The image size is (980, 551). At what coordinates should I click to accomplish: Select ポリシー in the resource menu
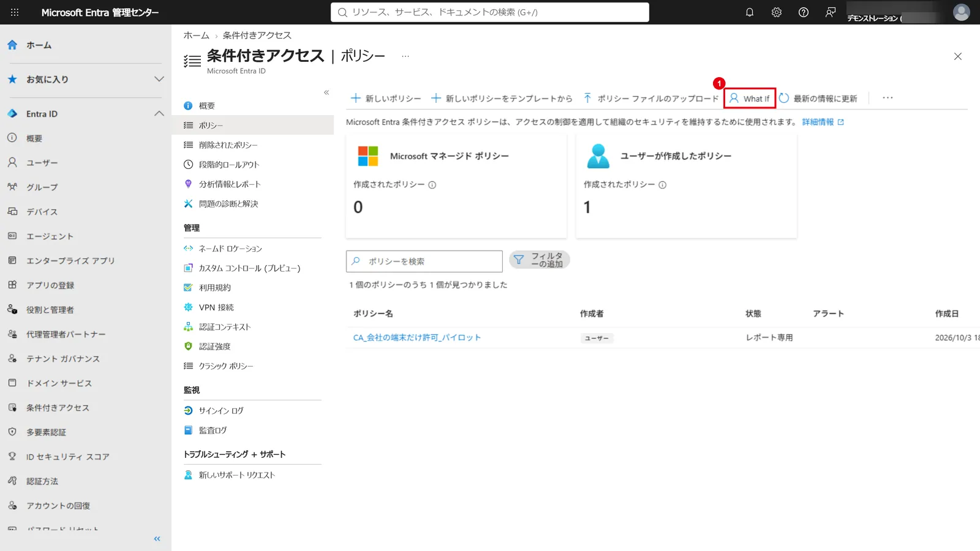(252, 126)
